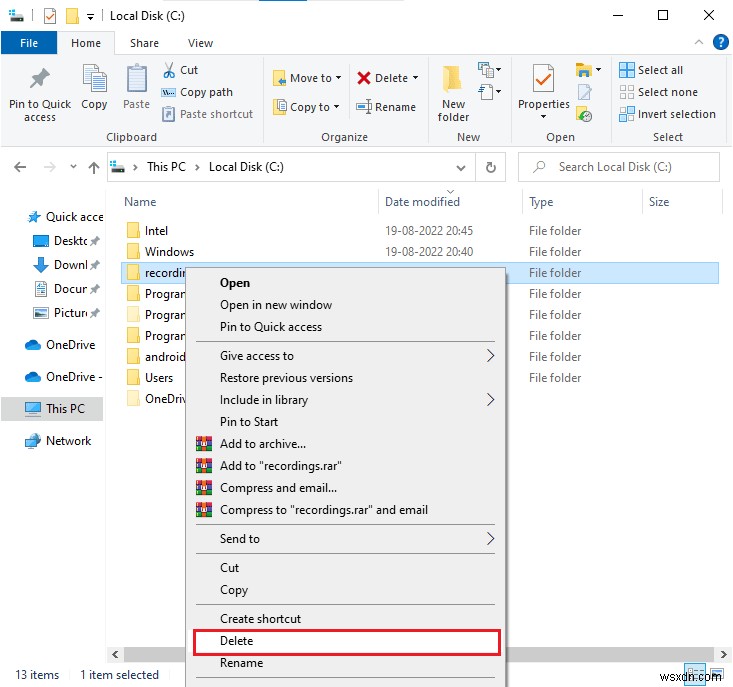Click the Search Local Disk (C:) field
The width and height of the screenshot is (733, 687).
[x=618, y=167]
